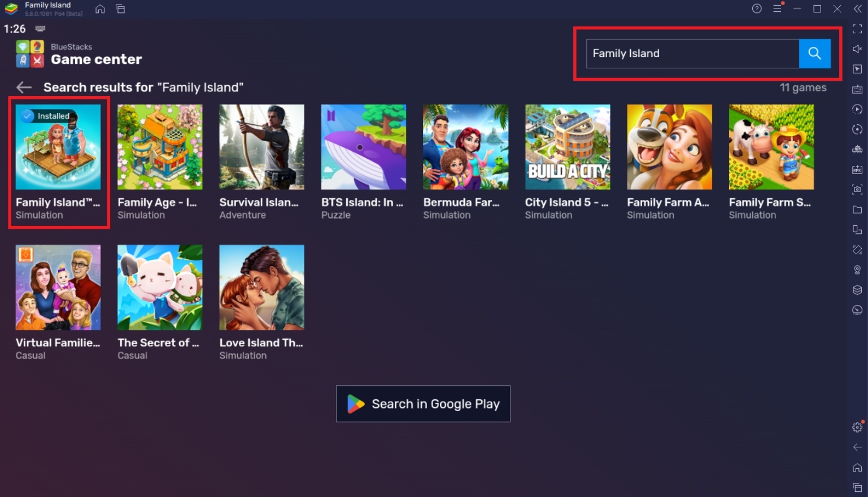Click the Android back arrow in sidebar
The height and width of the screenshot is (497, 868).
point(857,447)
